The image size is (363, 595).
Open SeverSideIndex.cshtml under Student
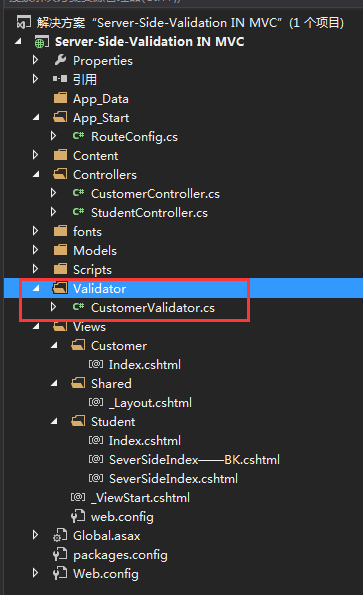point(173,479)
